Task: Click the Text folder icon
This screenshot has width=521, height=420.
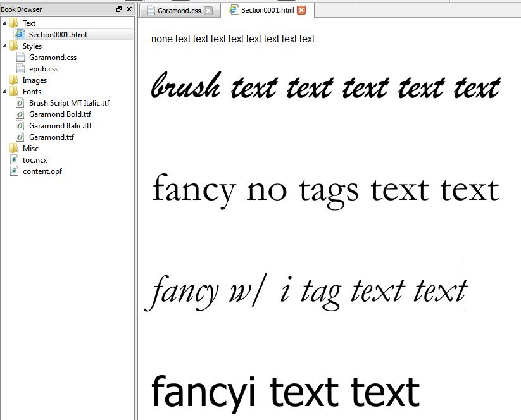Action: coord(14,23)
